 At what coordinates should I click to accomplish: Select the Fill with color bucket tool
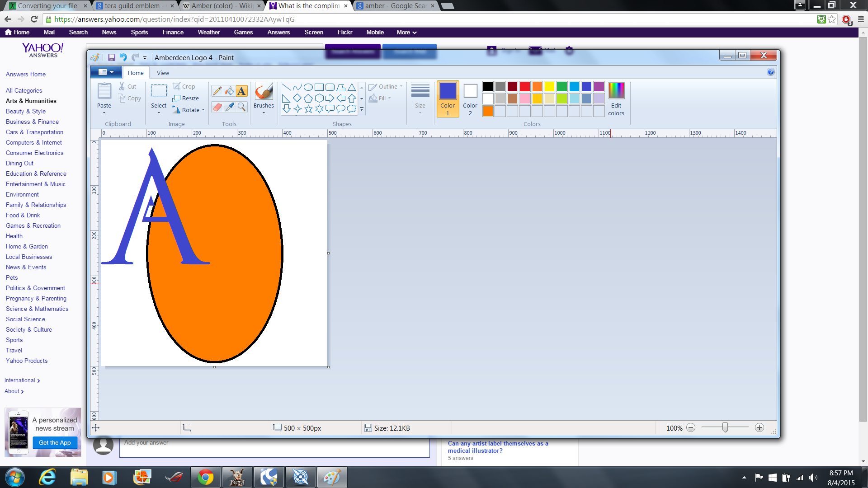pos(230,91)
